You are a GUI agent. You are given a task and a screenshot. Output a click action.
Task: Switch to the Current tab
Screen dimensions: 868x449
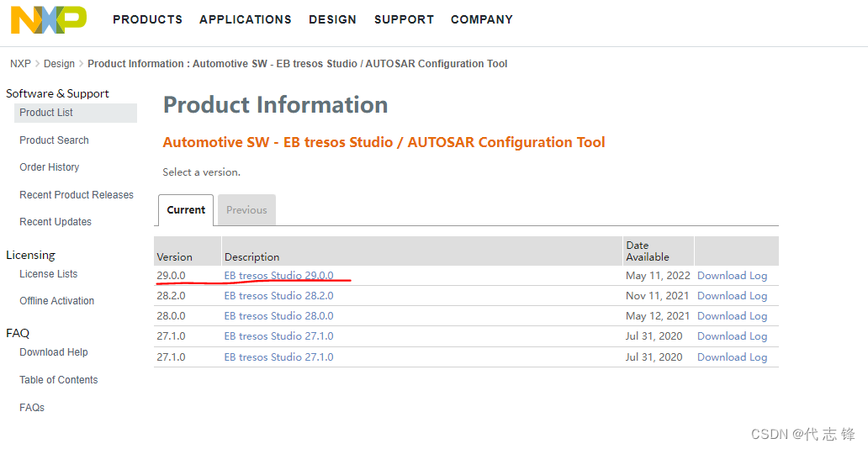pos(186,210)
